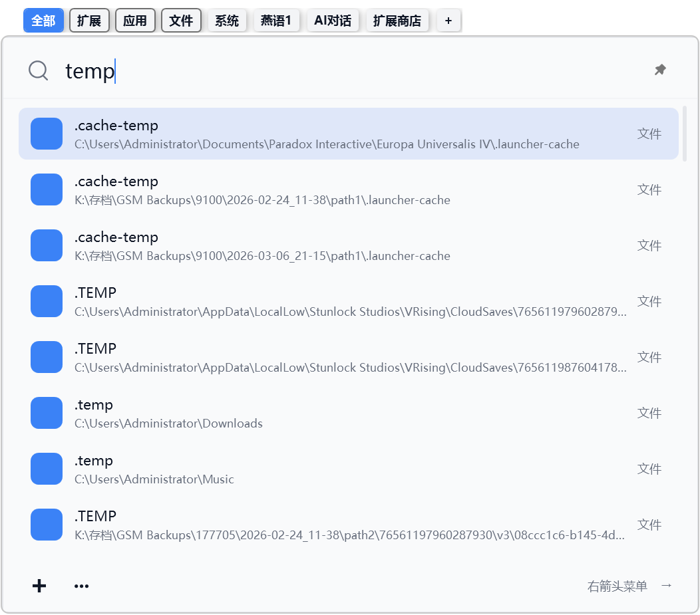Open .cache-temp in Europa Universalis IV launcher-cache
700x615 pixels.
click(x=348, y=134)
